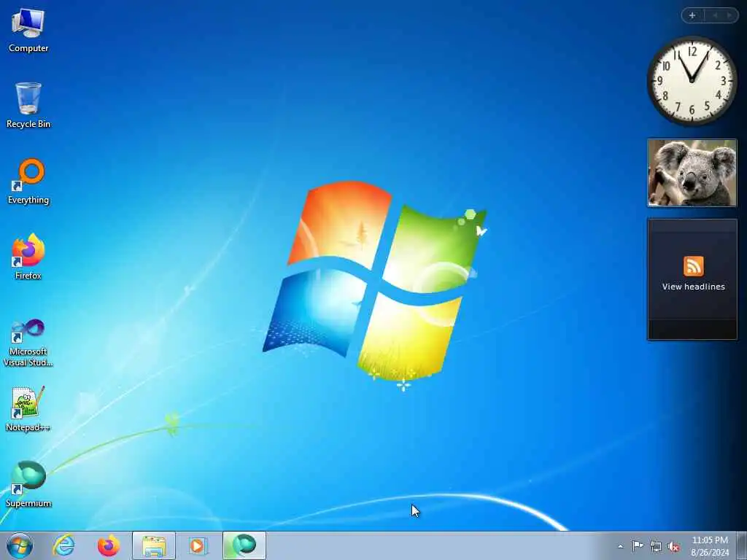Select the Supermium desktop shortcut

click(x=28, y=484)
